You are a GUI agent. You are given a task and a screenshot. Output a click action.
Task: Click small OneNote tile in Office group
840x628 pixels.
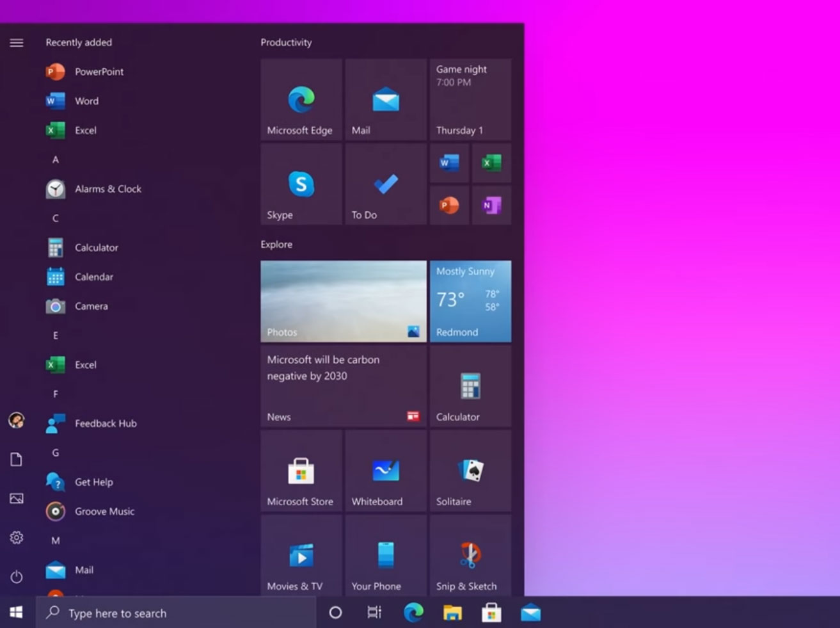coord(491,205)
